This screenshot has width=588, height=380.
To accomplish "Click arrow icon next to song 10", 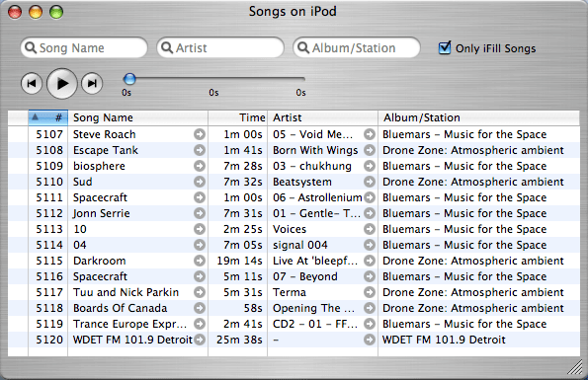I will click(x=200, y=229).
